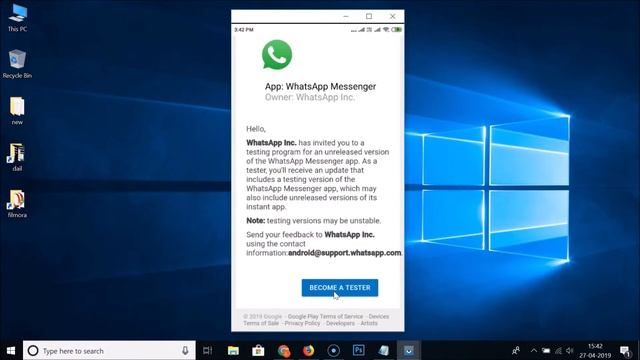Click the 'App: WhatsApp Messenger' title text
Viewport: 640px width, 360px height.
[320, 87]
